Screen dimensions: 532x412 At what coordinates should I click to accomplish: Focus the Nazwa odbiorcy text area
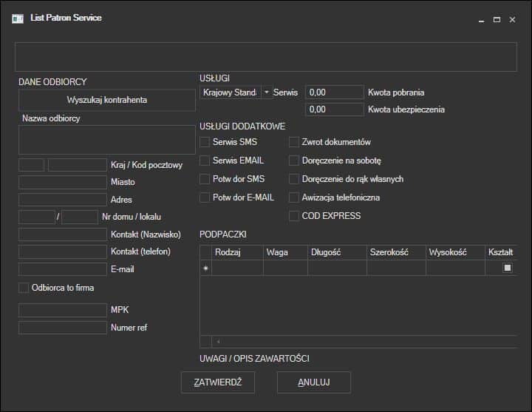[107, 140]
